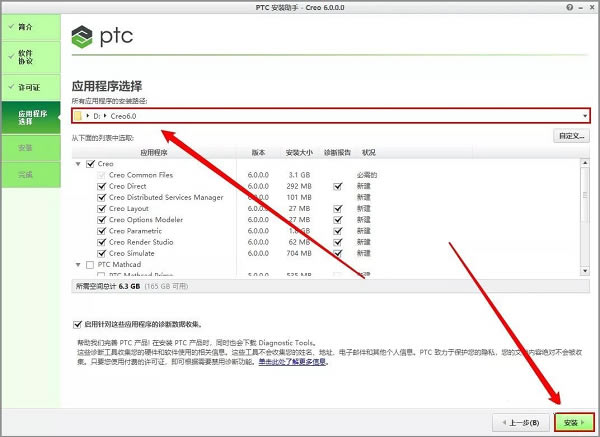The width and height of the screenshot is (600, 437).
Task: Click the install path field D: Creo6.0
Action: click(331, 116)
